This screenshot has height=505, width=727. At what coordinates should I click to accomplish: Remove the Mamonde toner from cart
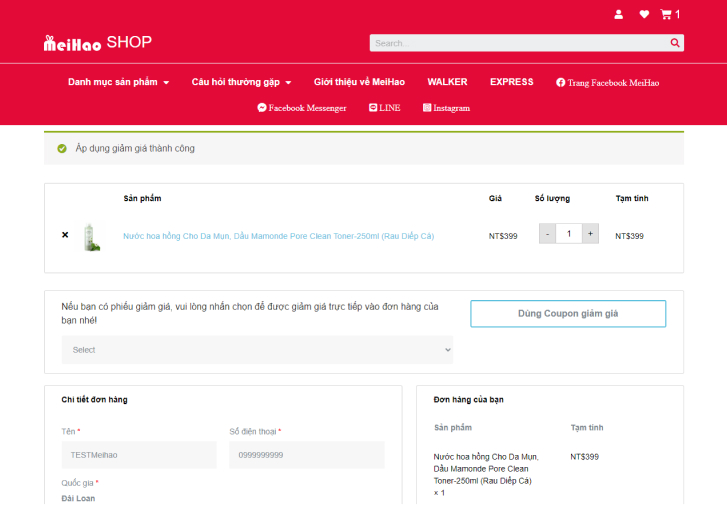click(65, 235)
